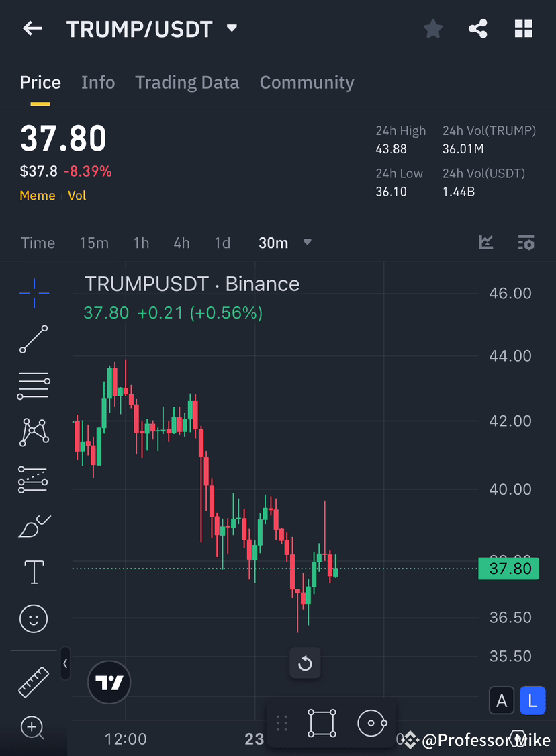
Task: Select the Crosshair cursor tool
Action: pos(33,292)
